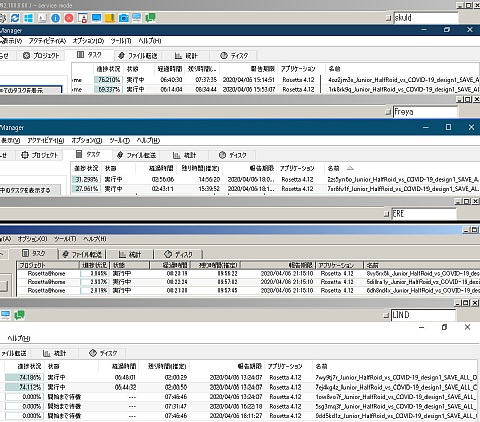
Task: Select タスク tab in ERE window
Action: pyautogui.click(x=33, y=254)
